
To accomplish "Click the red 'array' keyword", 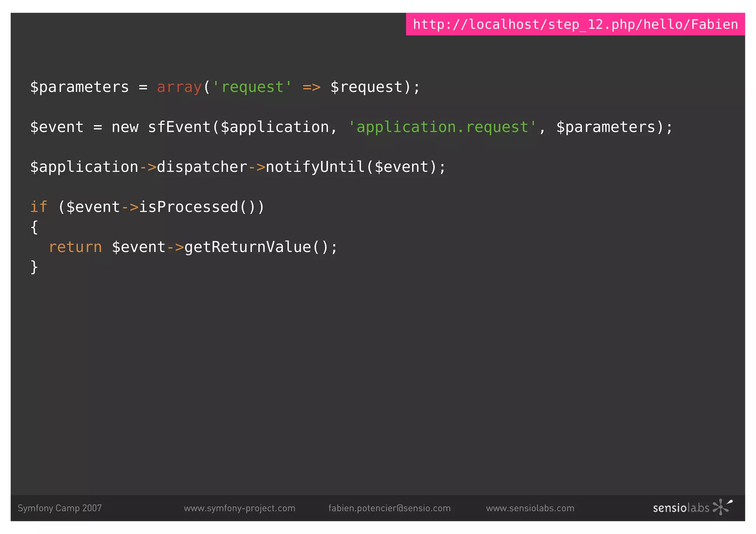I will [x=179, y=87].
